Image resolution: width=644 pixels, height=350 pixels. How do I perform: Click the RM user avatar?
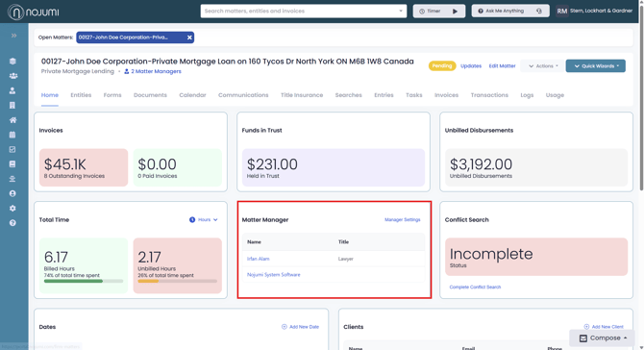pyautogui.click(x=562, y=12)
